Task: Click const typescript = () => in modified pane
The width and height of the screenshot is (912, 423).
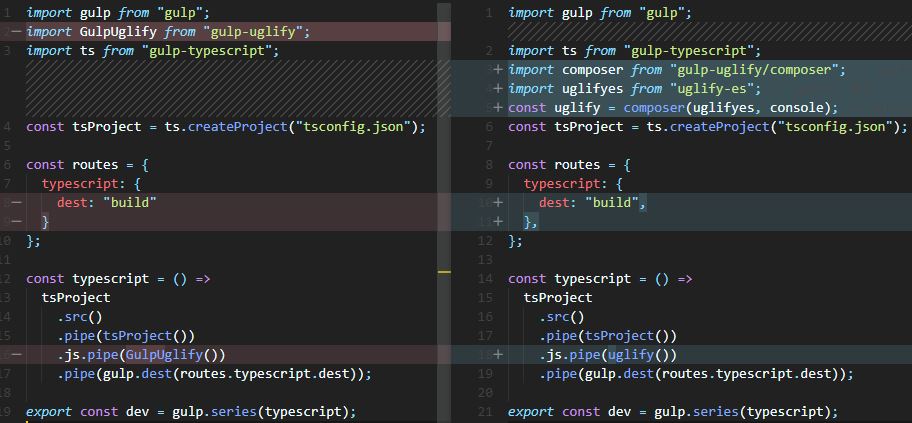Action: point(600,279)
